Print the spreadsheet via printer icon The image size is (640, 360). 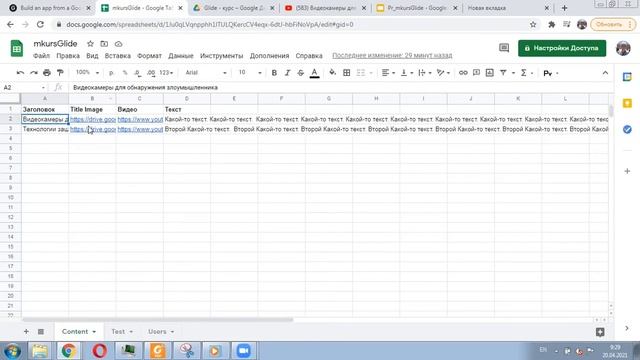(47, 73)
